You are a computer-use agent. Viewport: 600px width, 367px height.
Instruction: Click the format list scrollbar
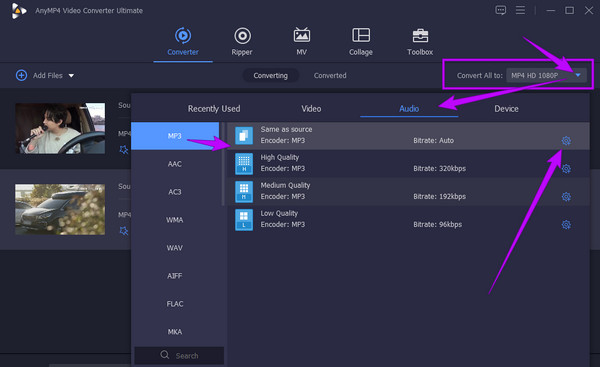tap(223, 164)
